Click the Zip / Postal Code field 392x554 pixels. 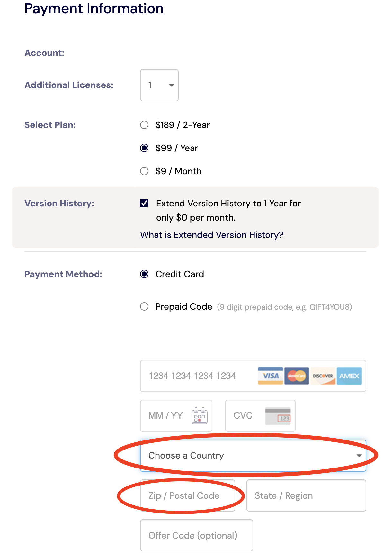(x=187, y=495)
